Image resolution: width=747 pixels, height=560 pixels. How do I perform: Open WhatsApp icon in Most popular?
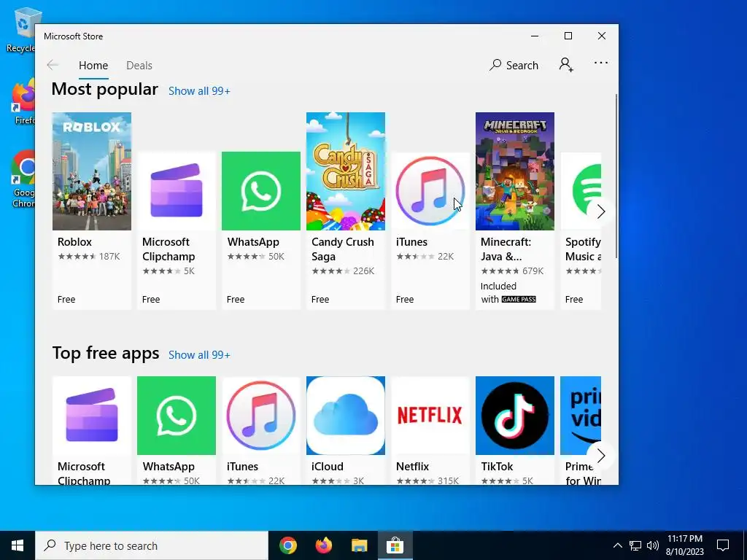pos(261,191)
